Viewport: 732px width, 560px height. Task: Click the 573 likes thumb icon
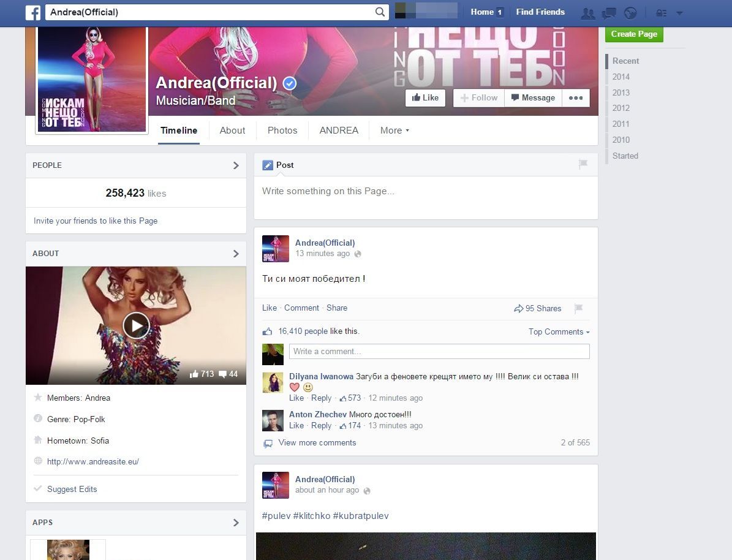pos(343,398)
